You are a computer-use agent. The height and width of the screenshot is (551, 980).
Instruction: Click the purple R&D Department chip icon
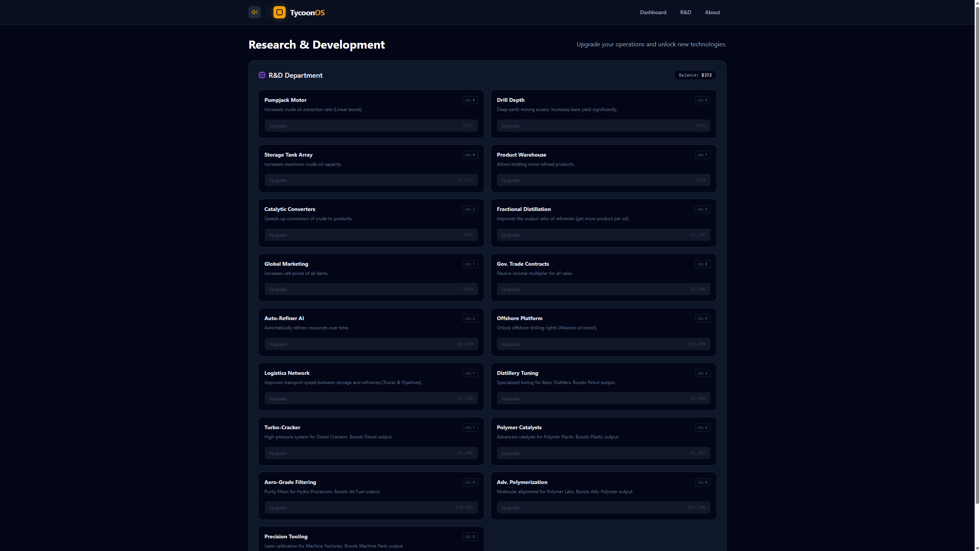pyautogui.click(x=262, y=75)
